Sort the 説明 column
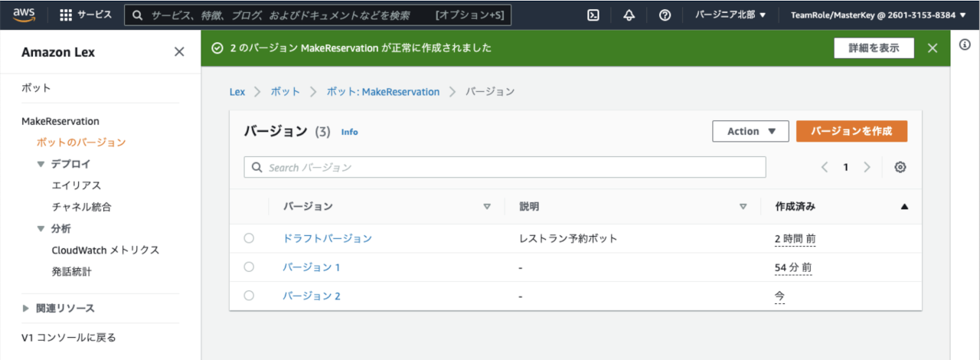 [x=743, y=207]
